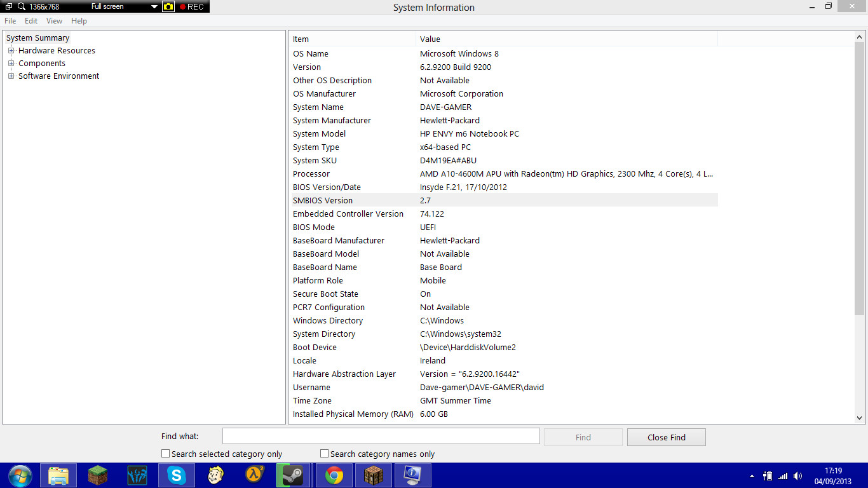Click the recorder window-overlay icon

[9, 6]
